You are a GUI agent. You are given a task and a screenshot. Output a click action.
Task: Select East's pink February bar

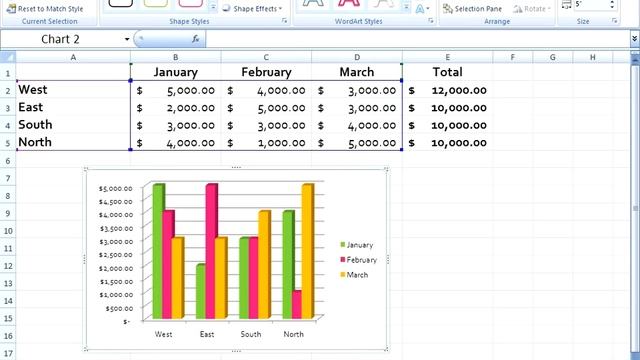click(211, 251)
